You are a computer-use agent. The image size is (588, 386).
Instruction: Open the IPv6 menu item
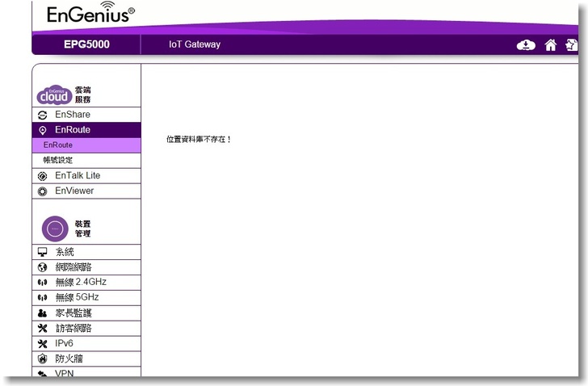click(86, 344)
